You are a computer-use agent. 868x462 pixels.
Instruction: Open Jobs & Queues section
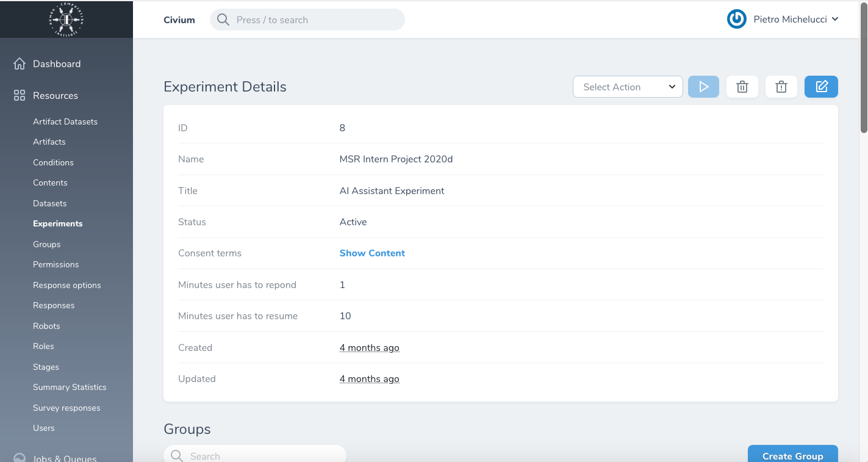tap(65, 458)
